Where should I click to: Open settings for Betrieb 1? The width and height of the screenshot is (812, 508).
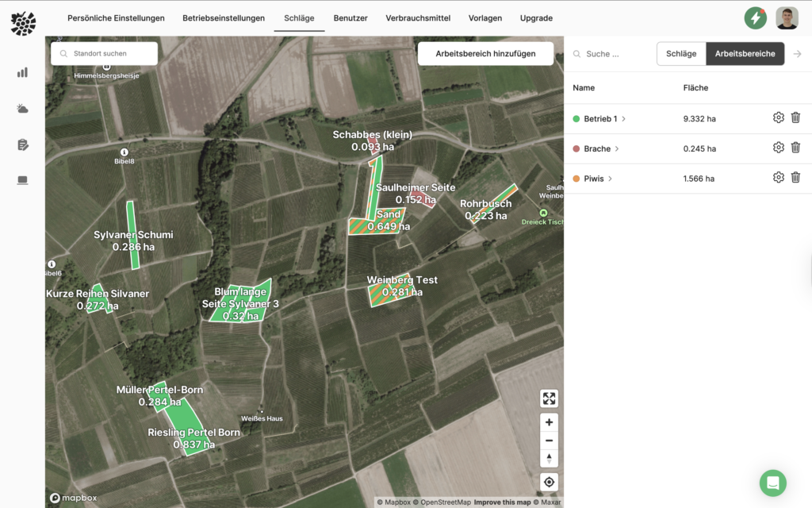click(x=778, y=117)
